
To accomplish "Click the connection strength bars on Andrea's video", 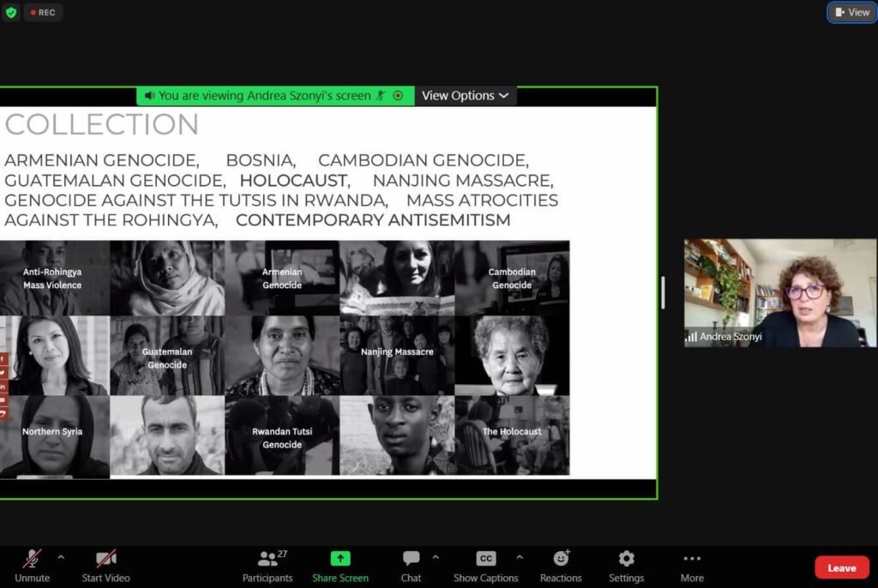I will 689,338.
